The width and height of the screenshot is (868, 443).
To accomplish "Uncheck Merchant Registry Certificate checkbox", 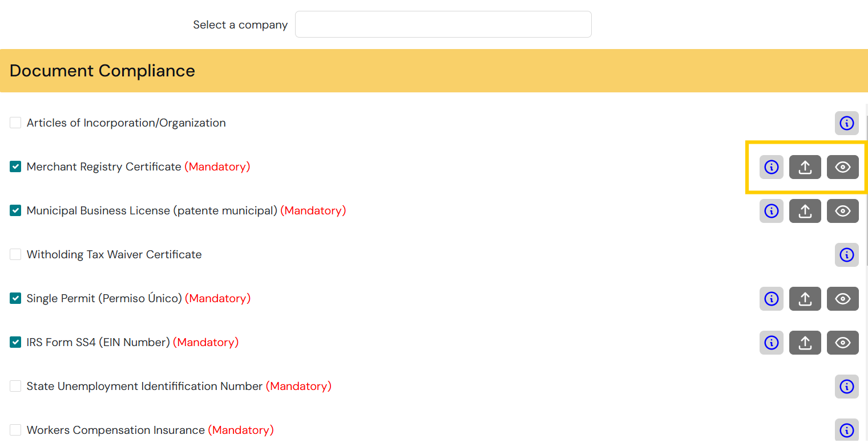I will [15, 166].
